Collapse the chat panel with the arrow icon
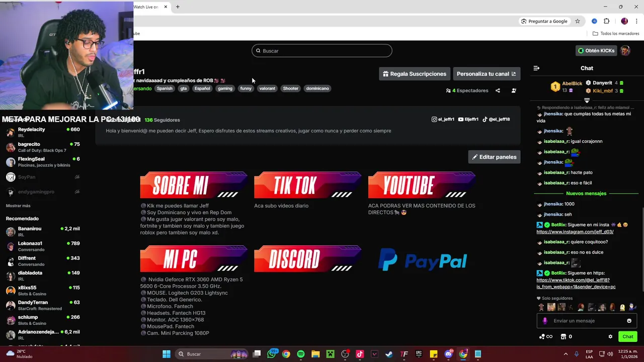 (x=536, y=68)
